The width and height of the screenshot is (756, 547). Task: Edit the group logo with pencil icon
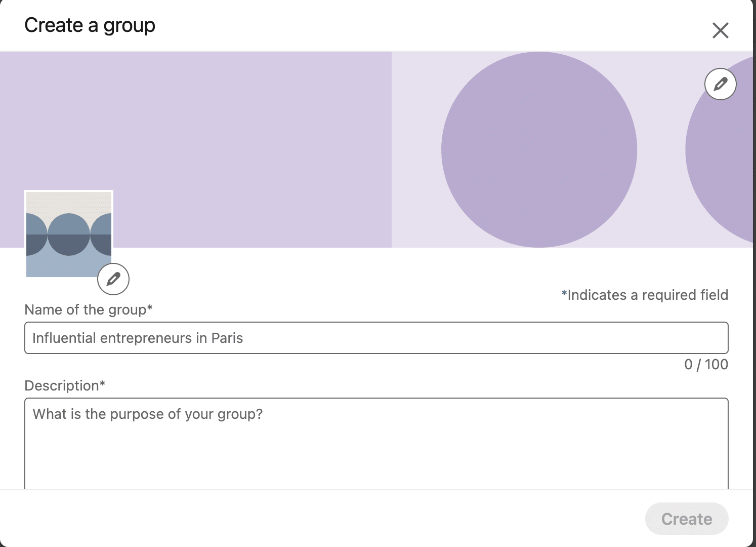pyautogui.click(x=113, y=279)
